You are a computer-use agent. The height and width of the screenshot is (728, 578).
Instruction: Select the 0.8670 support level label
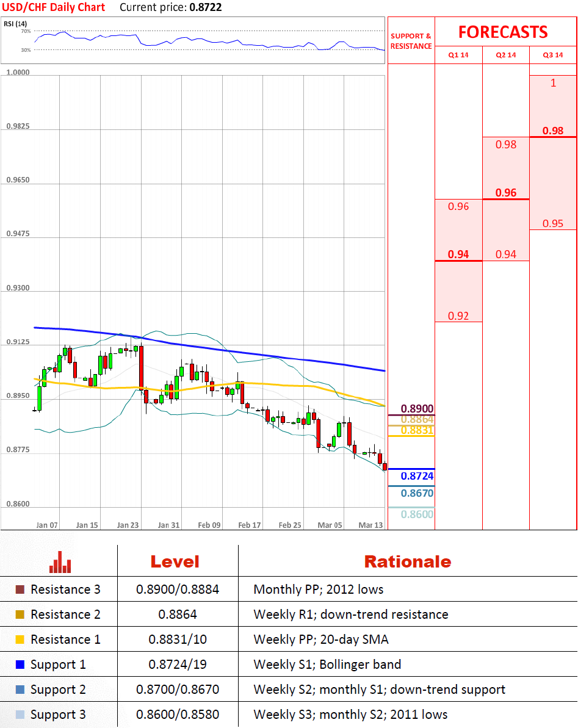417,493
